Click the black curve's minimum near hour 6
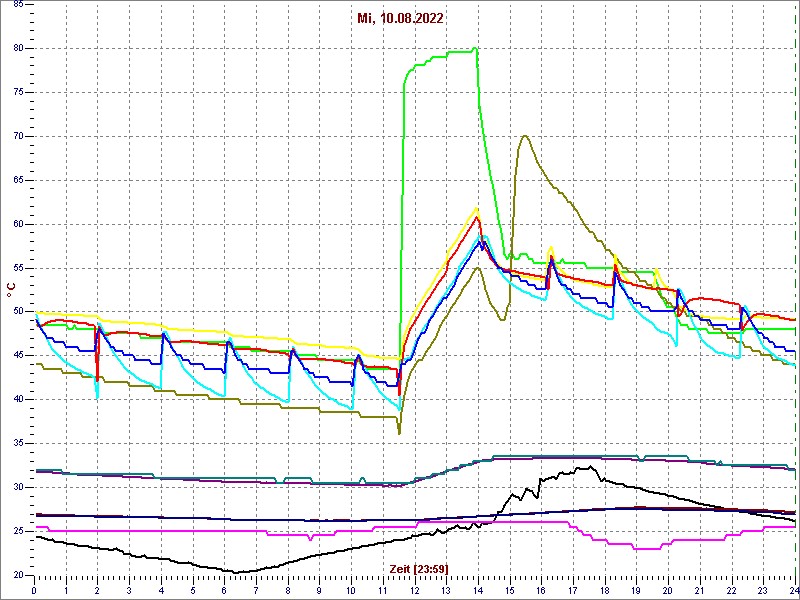This screenshot has width=800, height=600. [x=235, y=572]
